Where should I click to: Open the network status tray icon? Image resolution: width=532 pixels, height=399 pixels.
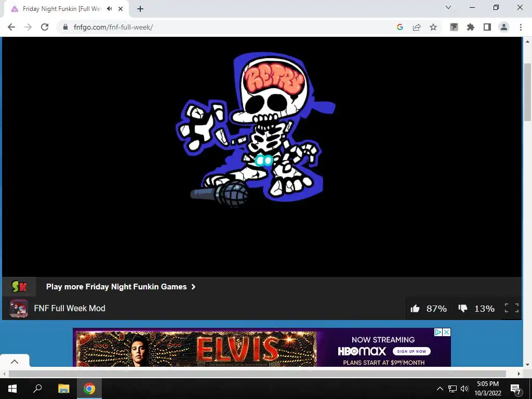coord(453,389)
